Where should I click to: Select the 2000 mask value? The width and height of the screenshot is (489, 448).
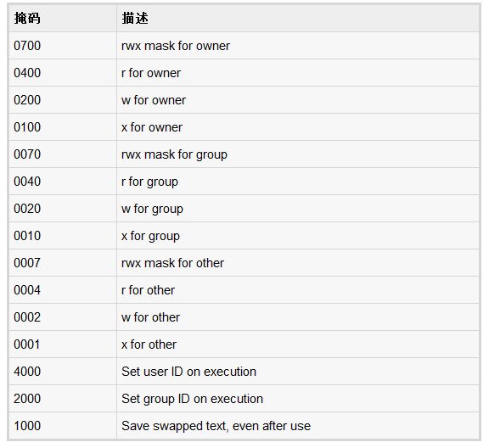(27, 399)
